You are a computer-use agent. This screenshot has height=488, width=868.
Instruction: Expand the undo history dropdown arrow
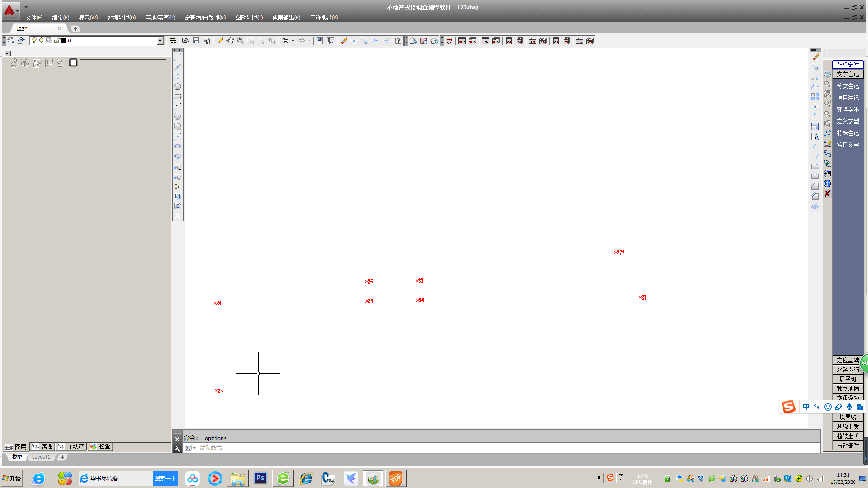293,41
